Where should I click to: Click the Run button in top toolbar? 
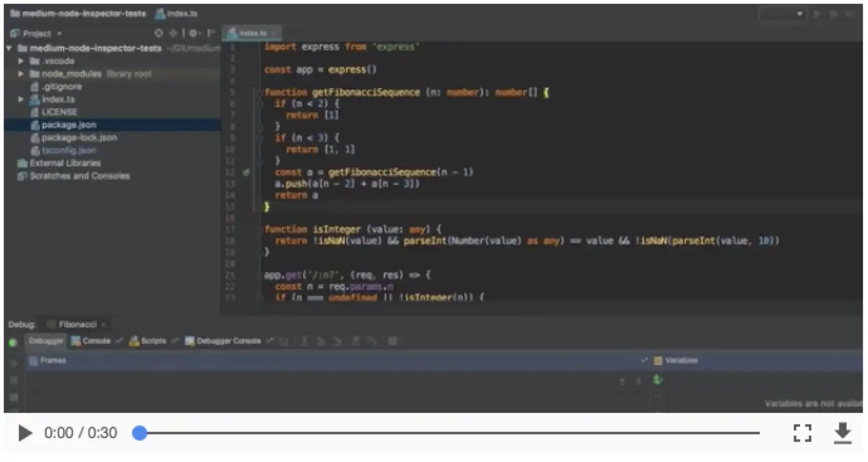click(818, 13)
